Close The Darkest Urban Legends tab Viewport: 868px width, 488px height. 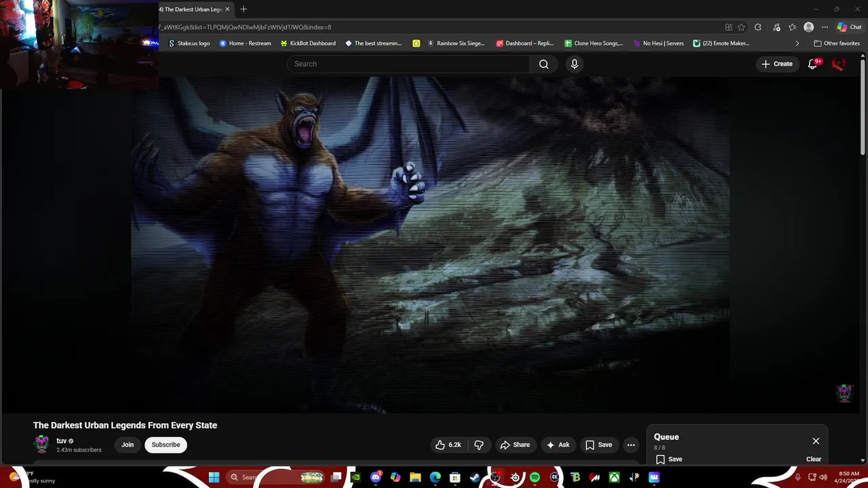227,9
